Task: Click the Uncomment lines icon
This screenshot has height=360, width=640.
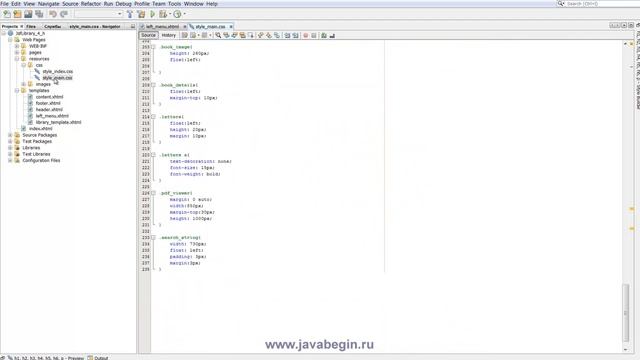Action: (x=332, y=36)
